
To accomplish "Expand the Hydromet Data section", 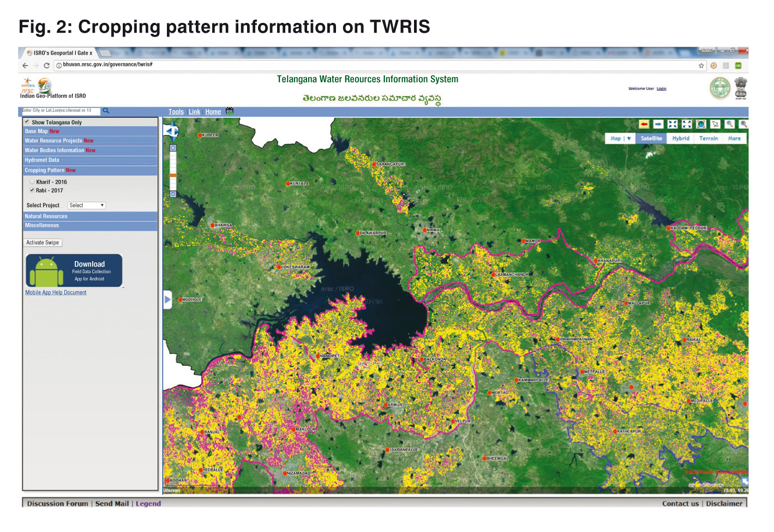I will click(x=90, y=160).
